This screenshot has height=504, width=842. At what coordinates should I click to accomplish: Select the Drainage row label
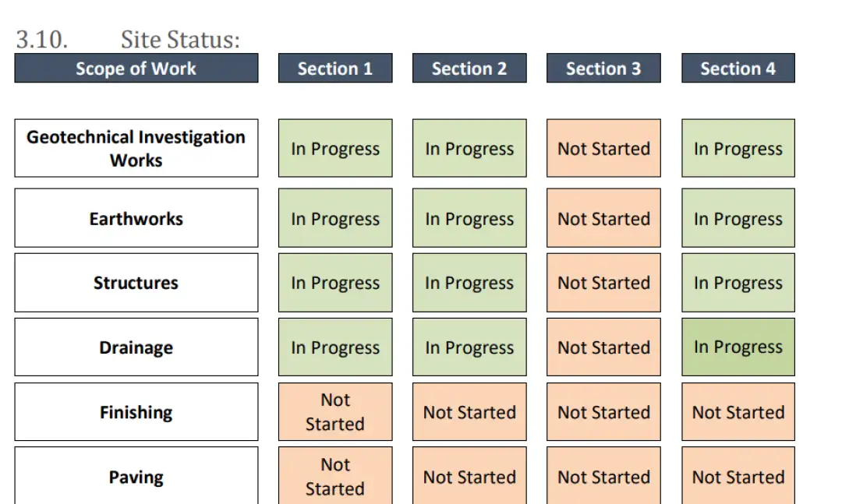[x=136, y=347]
